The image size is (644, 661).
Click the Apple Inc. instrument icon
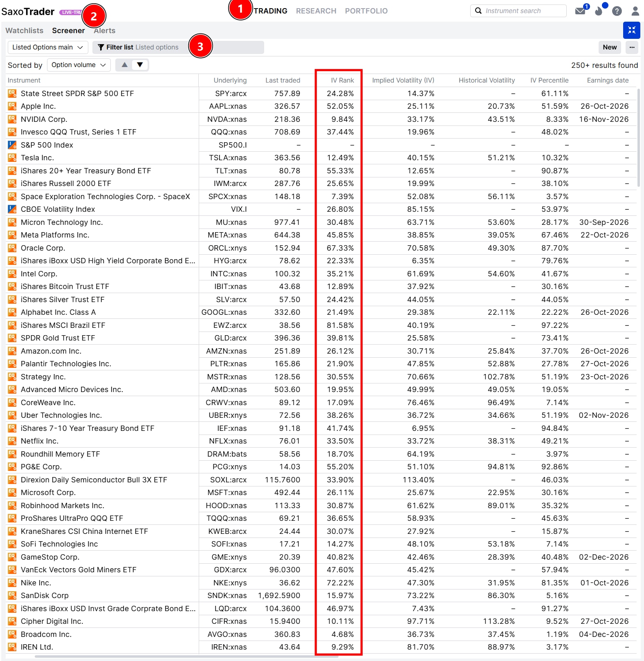pos(12,106)
